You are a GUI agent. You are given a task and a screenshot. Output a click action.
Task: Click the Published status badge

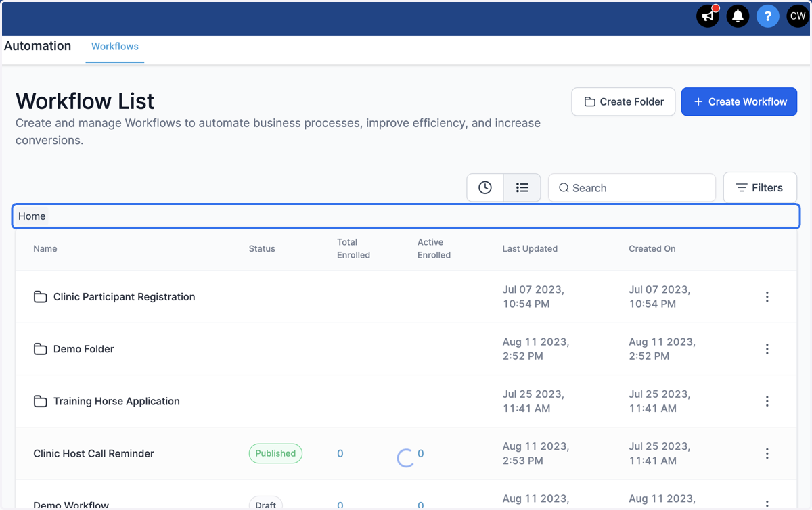(275, 453)
